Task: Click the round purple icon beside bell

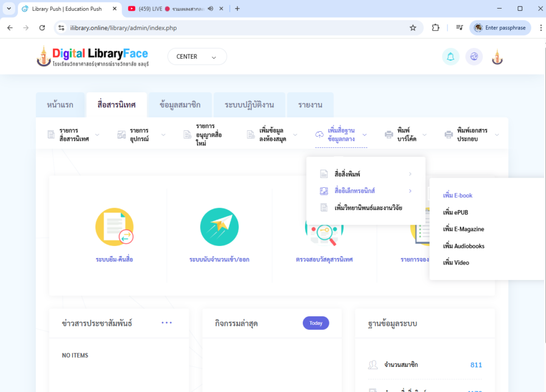Action: pyautogui.click(x=474, y=57)
